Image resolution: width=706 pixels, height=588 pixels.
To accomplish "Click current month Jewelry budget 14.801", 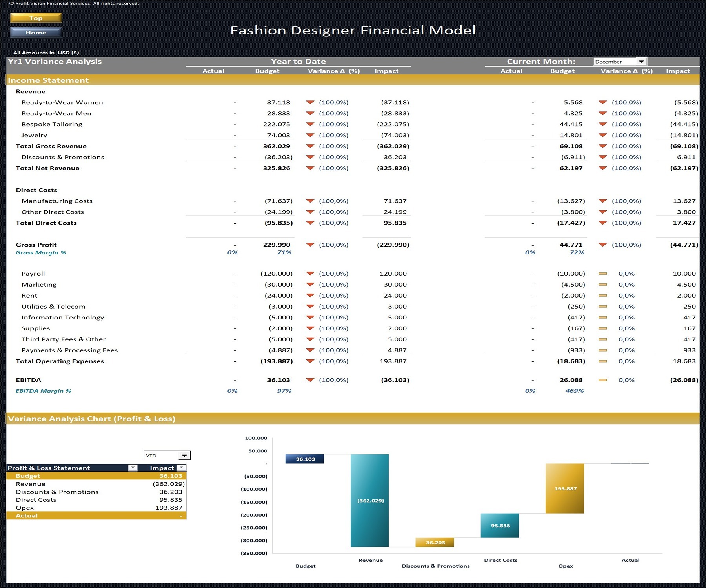I will click(x=571, y=135).
